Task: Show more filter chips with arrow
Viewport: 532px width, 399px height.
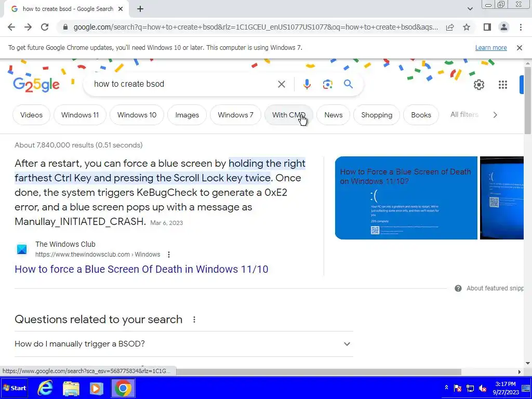Action: (x=495, y=115)
